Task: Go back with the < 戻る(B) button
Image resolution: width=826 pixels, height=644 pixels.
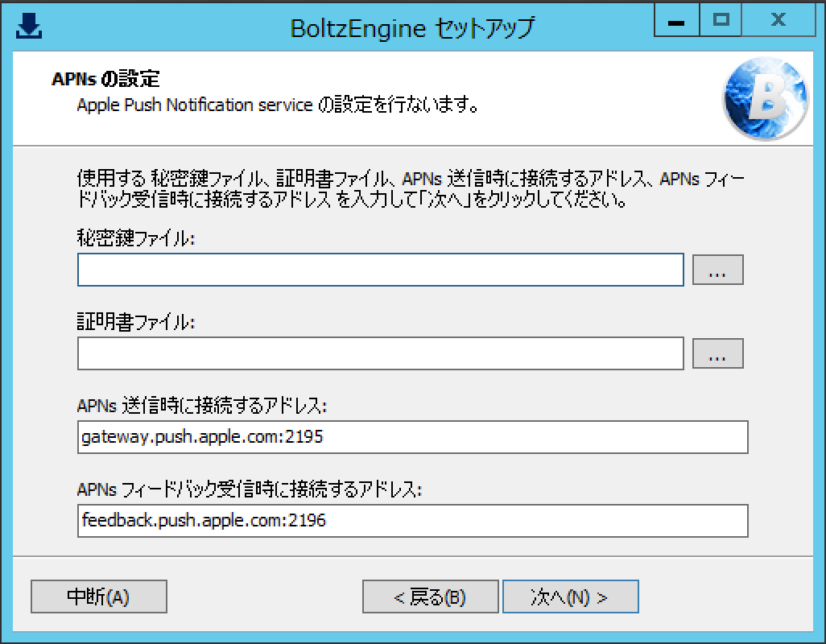Action: [431, 597]
